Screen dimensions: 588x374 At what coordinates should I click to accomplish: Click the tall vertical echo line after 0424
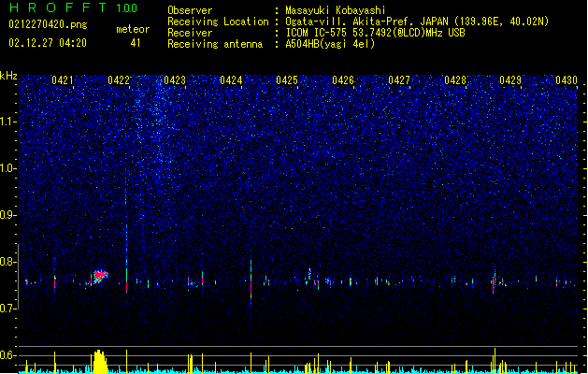pyautogui.click(x=251, y=283)
